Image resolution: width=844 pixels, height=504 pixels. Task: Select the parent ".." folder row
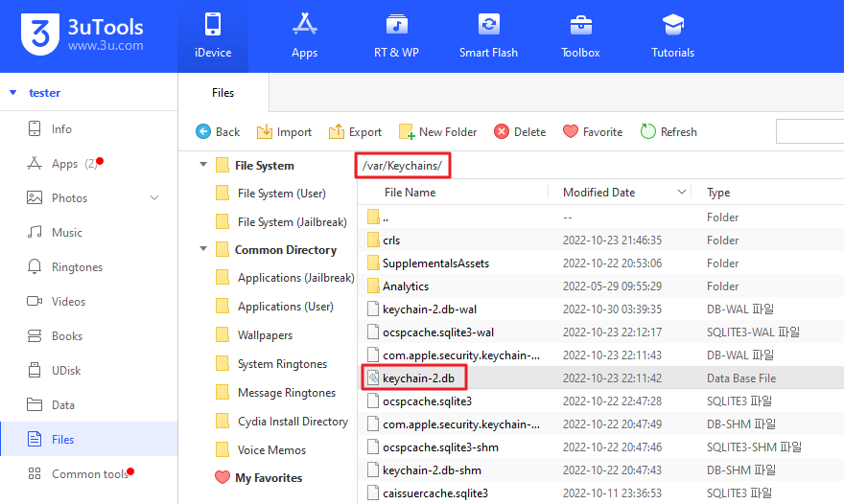tap(600, 218)
